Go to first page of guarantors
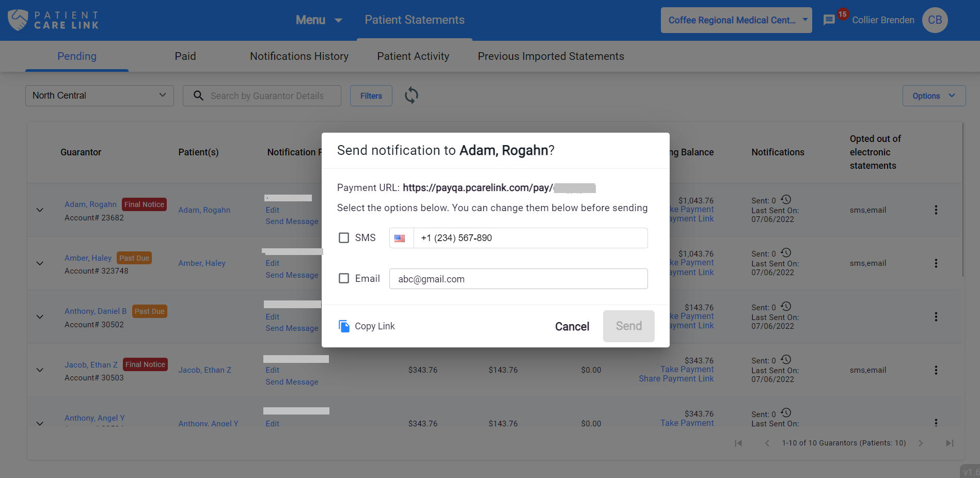Viewport: 980px width, 478px height. click(738, 443)
